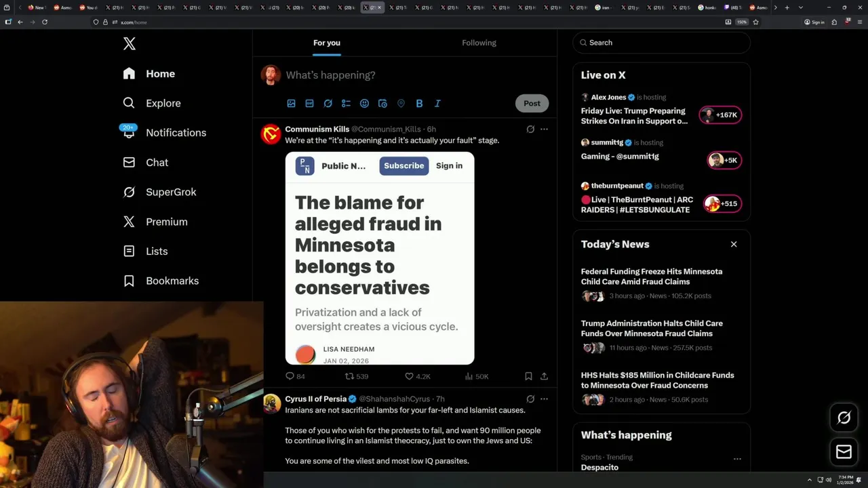
Task: Close the Today's News panel
Action: point(734,245)
